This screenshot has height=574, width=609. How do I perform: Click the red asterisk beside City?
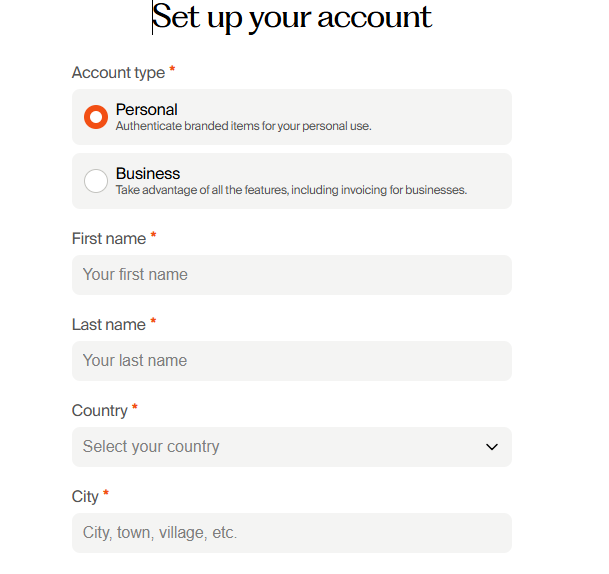pyautogui.click(x=106, y=494)
